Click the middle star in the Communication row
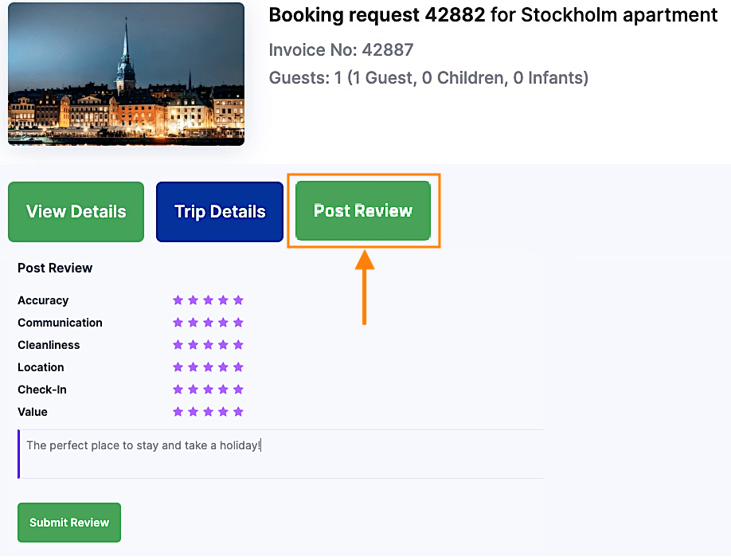This screenshot has width=731, height=560. click(x=208, y=323)
